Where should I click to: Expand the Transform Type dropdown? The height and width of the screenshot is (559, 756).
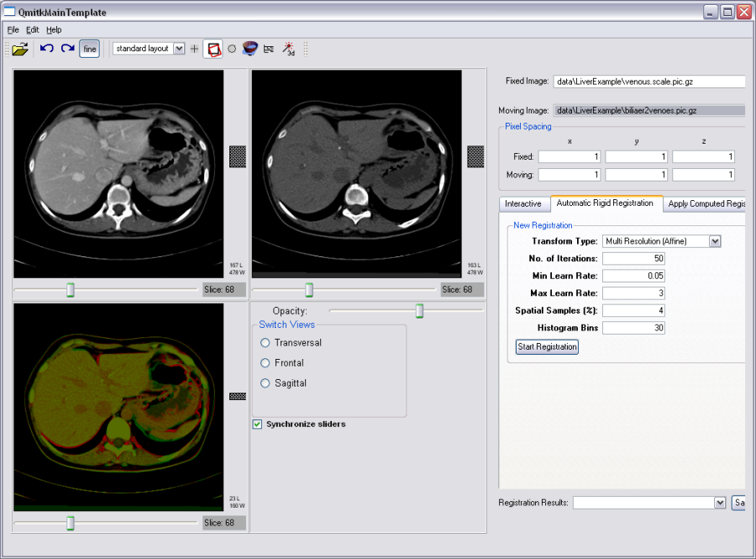tap(715, 241)
